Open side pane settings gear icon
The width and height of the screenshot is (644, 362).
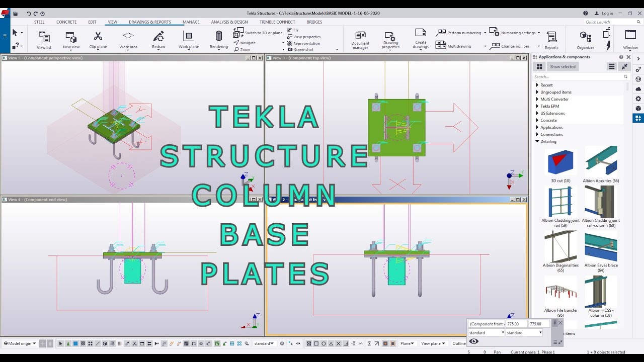tap(638, 99)
